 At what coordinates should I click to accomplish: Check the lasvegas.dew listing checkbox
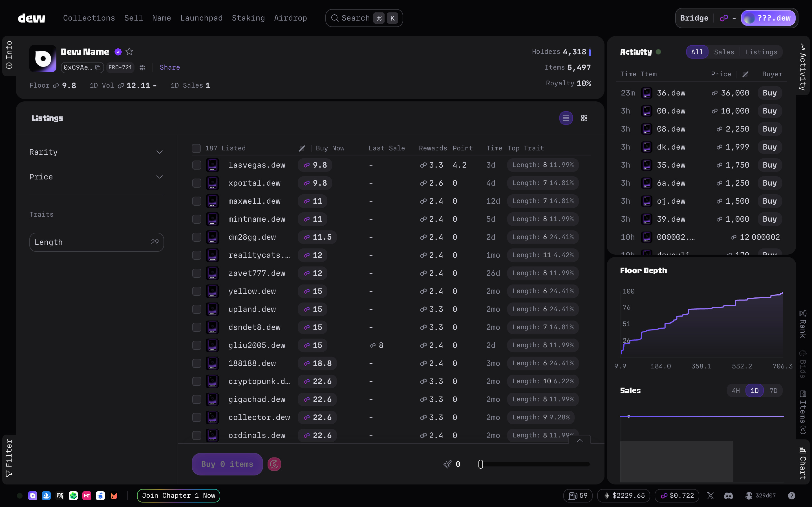tap(197, 165)
